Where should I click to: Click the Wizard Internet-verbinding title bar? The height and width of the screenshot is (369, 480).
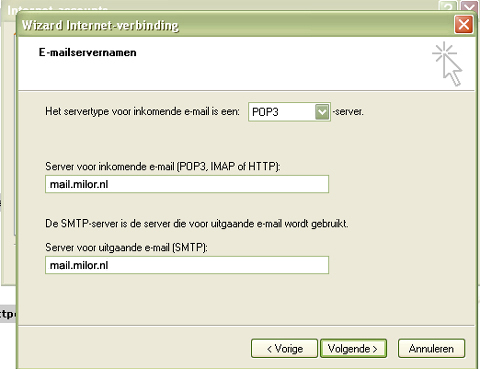tap(233, 25)
